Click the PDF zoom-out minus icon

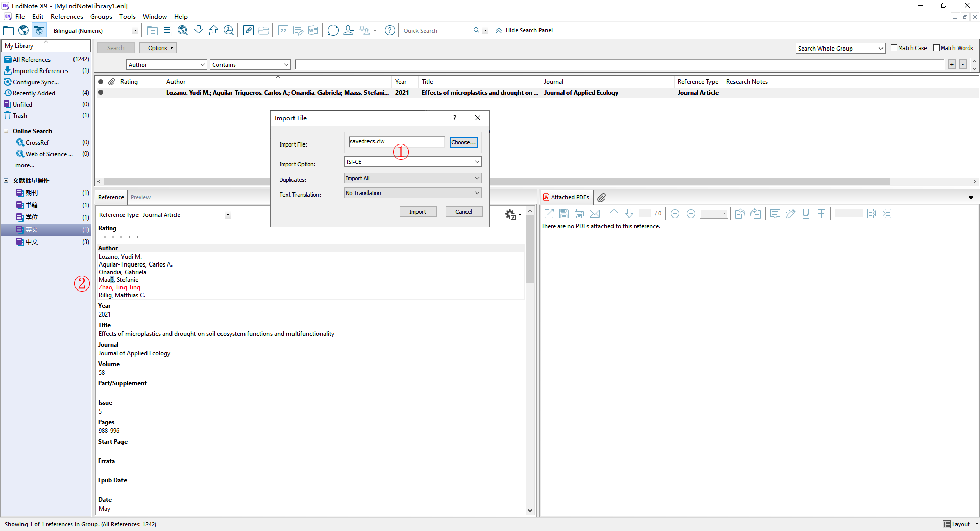(675, 213)
